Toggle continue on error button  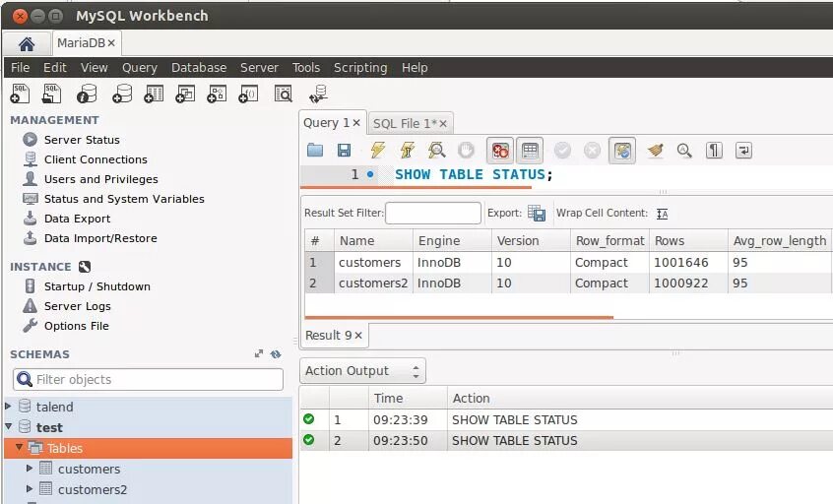[500, 151]
